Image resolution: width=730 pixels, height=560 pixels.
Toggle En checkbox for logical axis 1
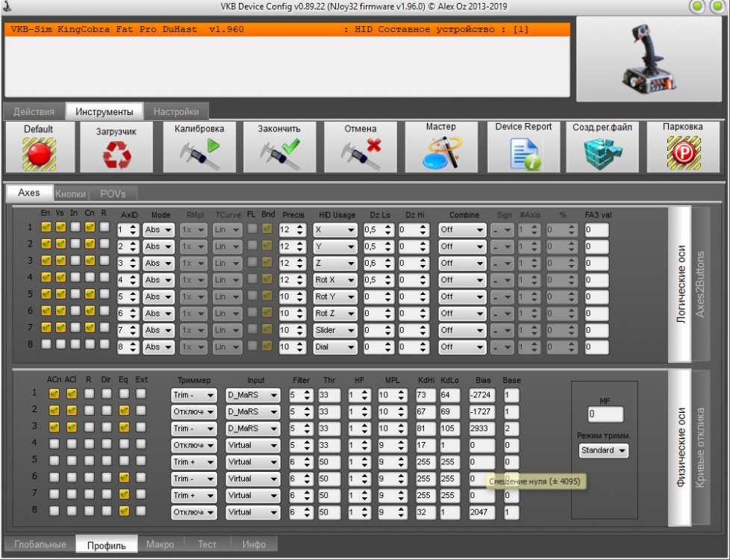(46, 227)
